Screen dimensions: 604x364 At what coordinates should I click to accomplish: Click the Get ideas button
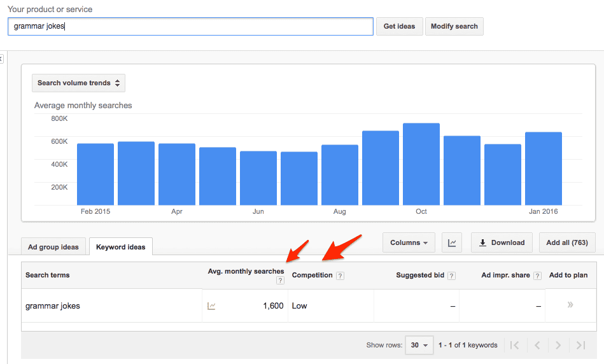pyautogui.click(x=400, y=26)
